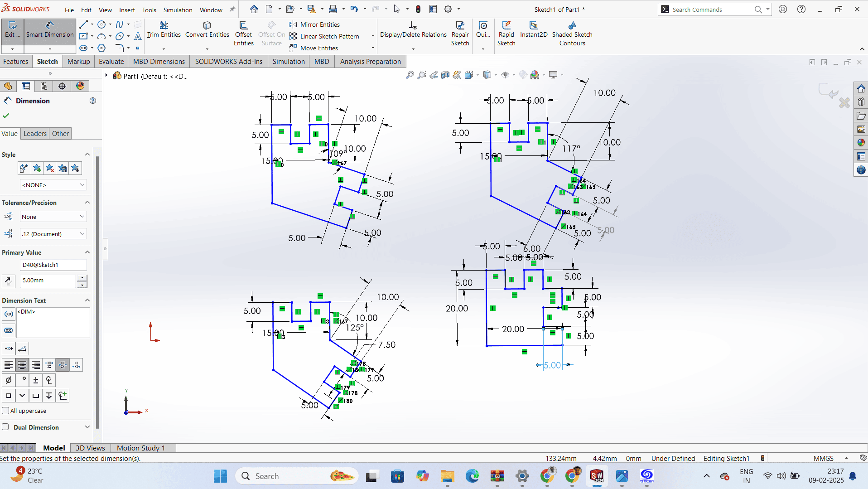Select the Corner Rectangle tool
868x489 pixels.
point(83,36)
